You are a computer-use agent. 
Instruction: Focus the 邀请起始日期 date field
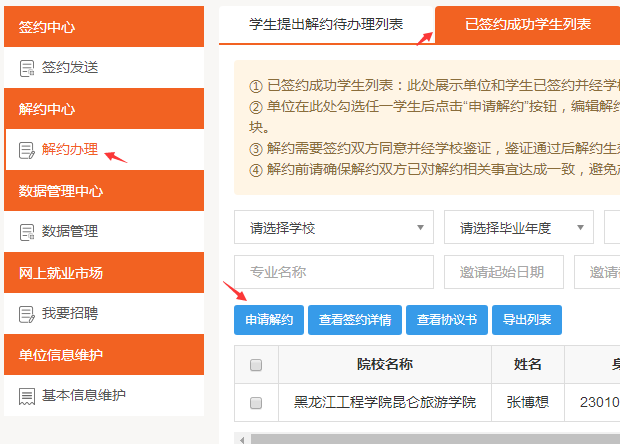(504, 272)
